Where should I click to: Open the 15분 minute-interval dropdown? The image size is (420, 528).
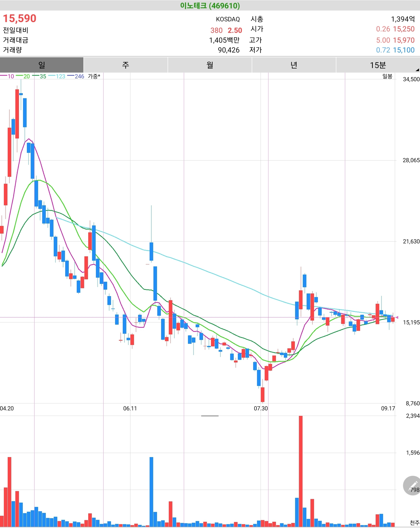point(378,65)
